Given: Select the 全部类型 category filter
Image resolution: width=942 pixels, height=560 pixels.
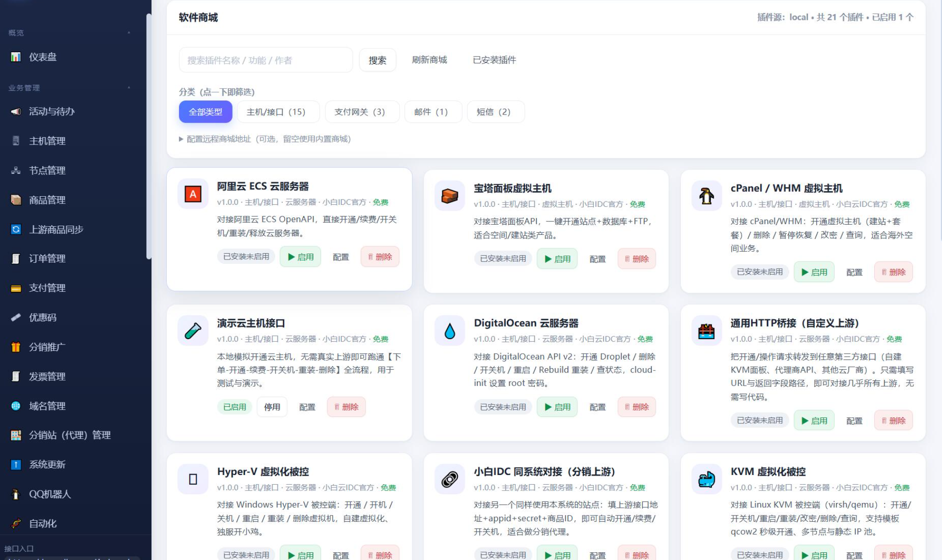Looking at the screenshot, I should pyautogui.click(x=206, y=112).
